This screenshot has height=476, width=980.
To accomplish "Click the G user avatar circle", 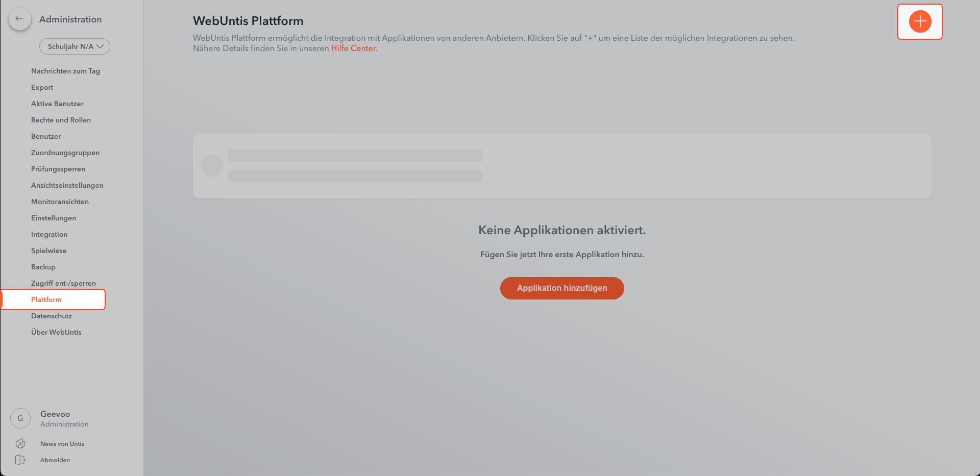I will pyautogui.click(x=20, y=418).
